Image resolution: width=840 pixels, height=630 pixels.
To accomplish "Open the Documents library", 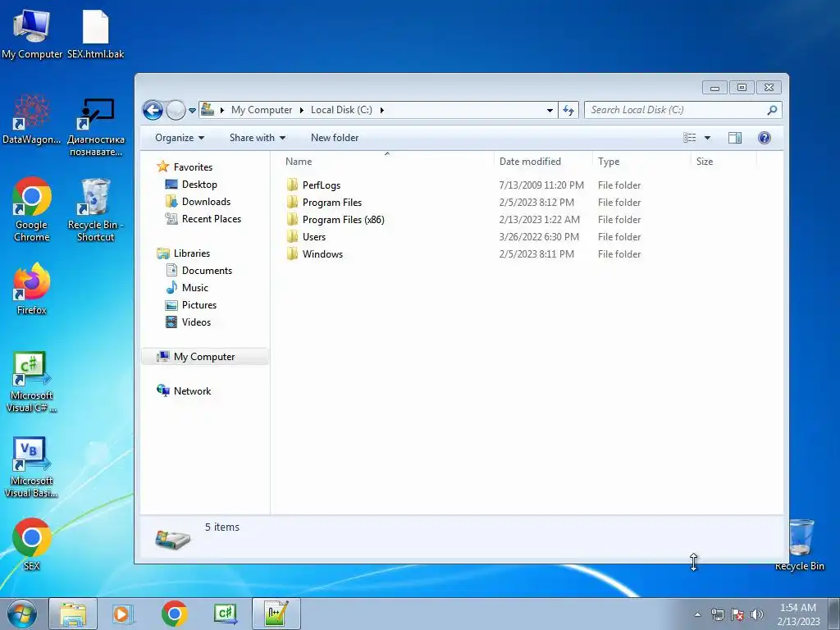I will 207,271.
